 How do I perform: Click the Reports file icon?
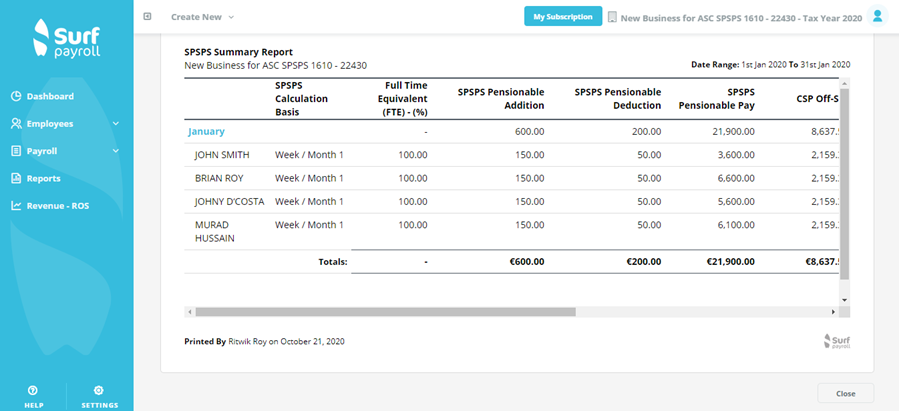[16, 178]
